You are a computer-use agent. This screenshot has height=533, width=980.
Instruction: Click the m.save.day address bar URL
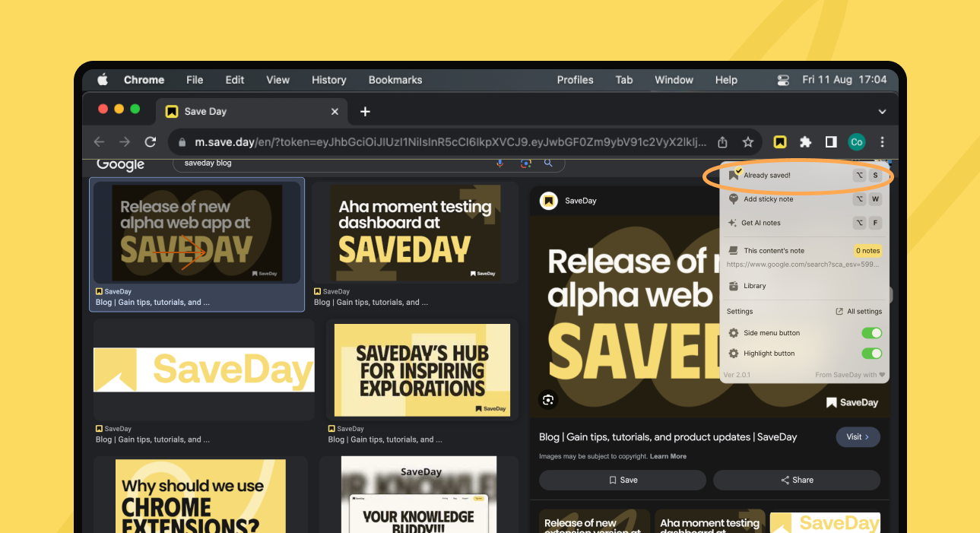[x=450, y=142]
